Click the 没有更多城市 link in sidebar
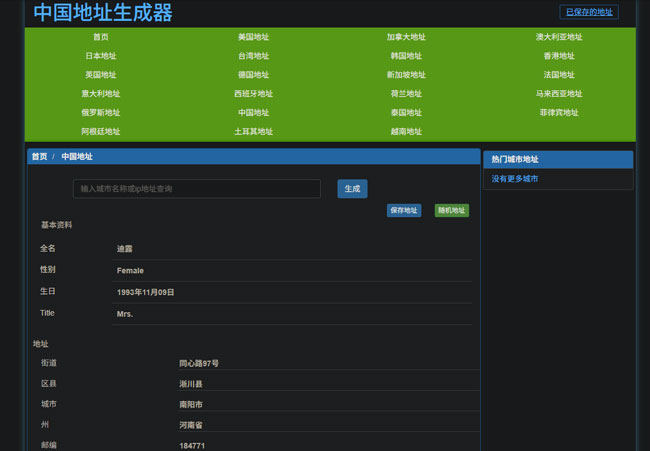 514,179
